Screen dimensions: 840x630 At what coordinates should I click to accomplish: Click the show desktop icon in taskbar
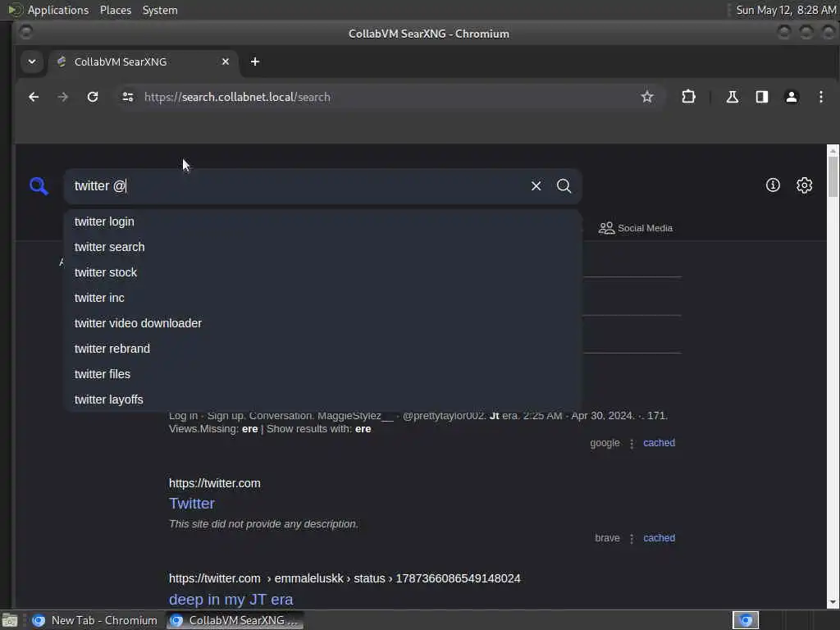tap(9, 620)
